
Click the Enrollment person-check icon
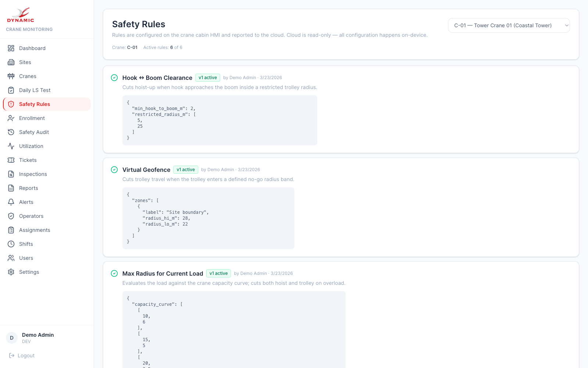click(11, 118)
